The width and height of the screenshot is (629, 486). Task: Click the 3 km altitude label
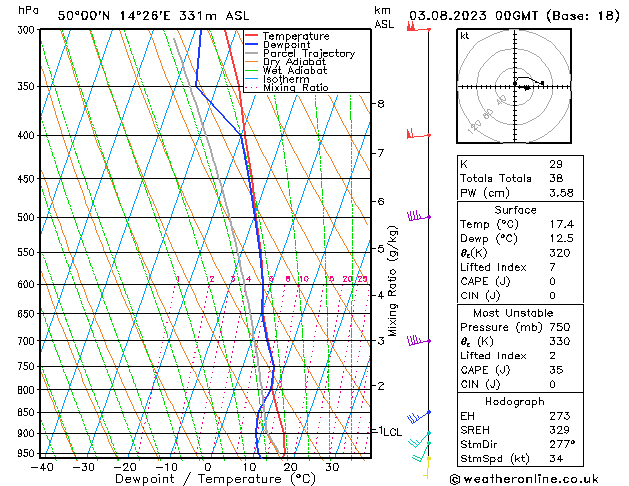(x=381, y=341)
